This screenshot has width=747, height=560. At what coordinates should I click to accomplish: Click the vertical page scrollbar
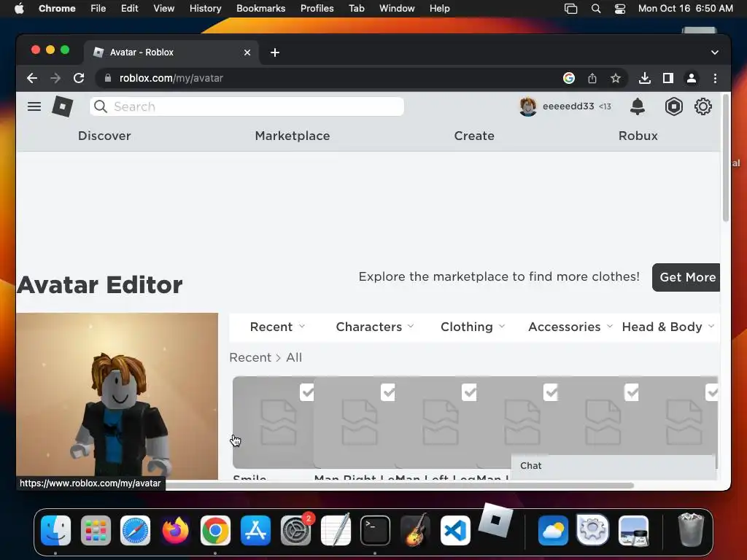[x=726, y=158]
